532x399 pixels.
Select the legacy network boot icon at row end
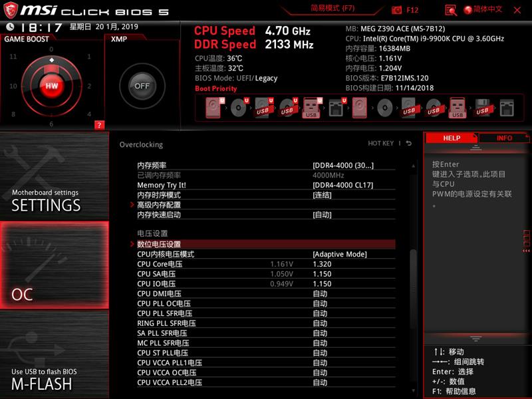[507, 108]
